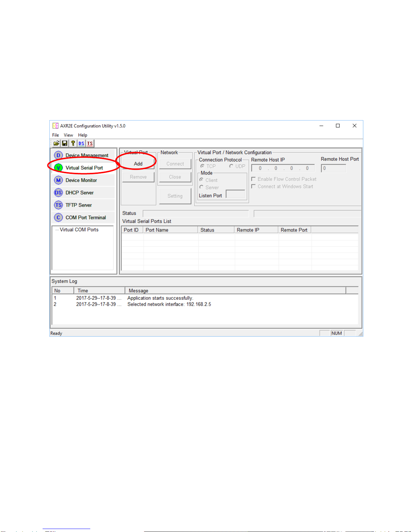
Task: Click the Status column header in ports list
Action: (216, 230)
